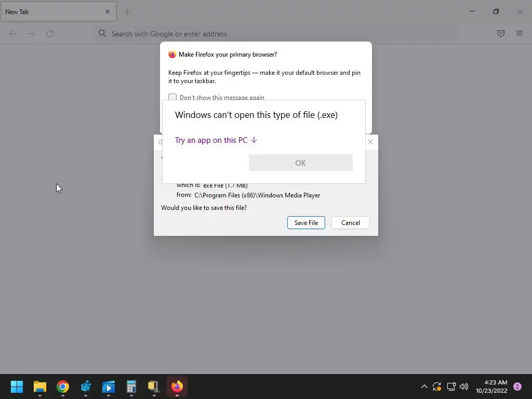Click the volume speaker tray icon

(x=464, y=387)
